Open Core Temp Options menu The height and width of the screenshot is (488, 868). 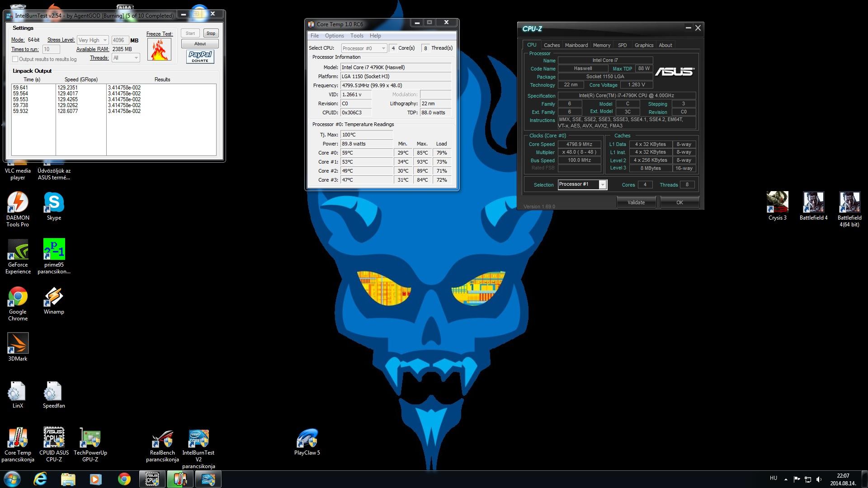(x=335, y=36)
